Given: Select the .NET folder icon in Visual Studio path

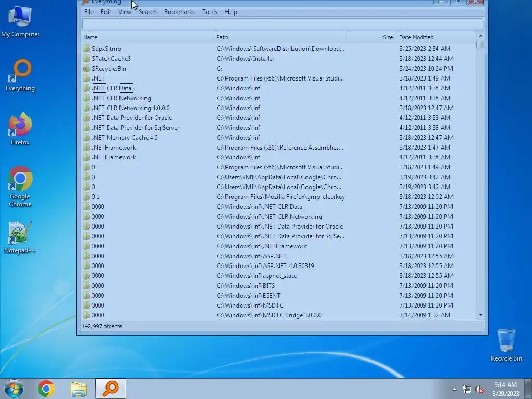Looking at the screenshot, I should point(86,78).
